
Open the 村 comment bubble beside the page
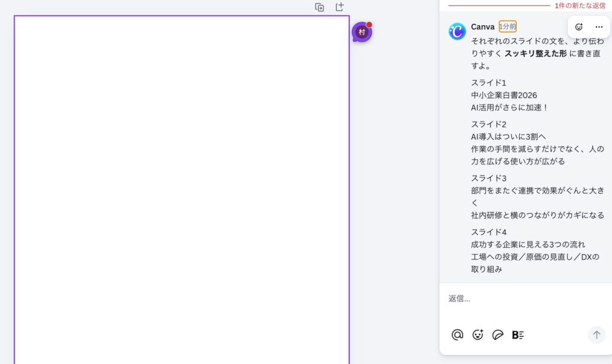(x=362, y=32)
